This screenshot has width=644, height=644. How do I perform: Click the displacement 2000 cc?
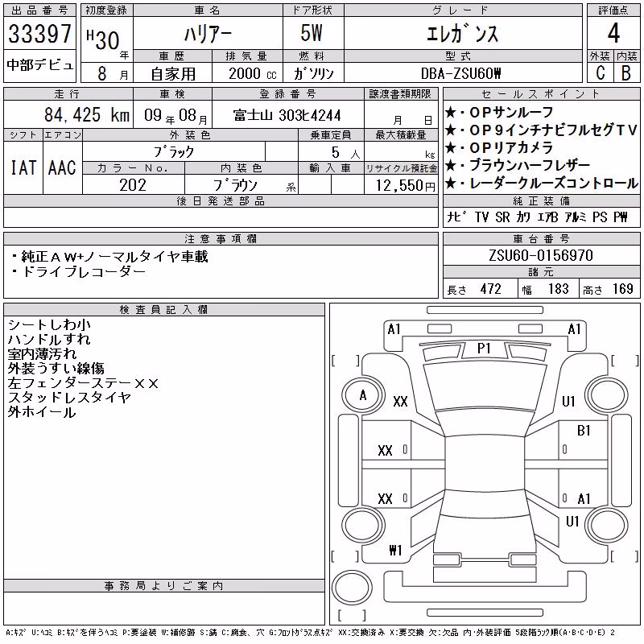pos(252,73)
